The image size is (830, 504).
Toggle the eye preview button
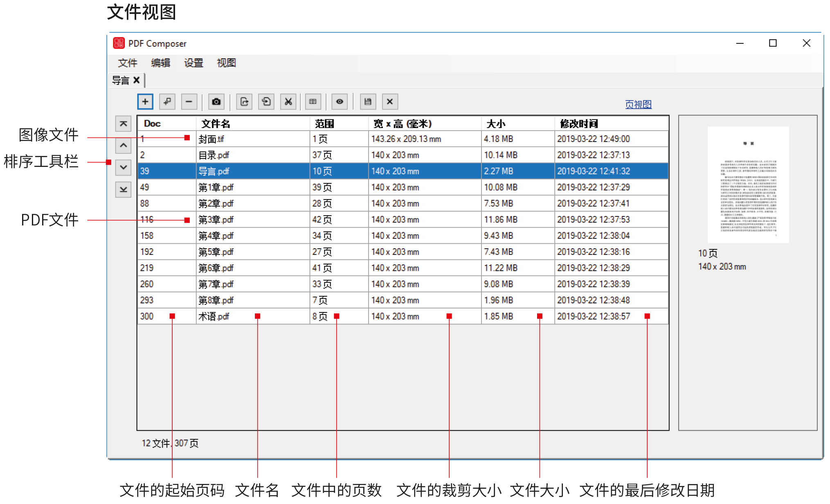pyautogui.click(x=340, y=101)
